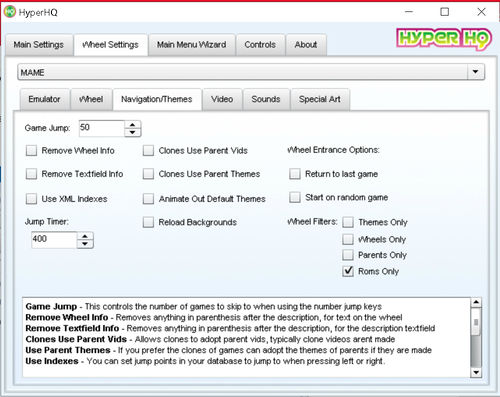Select the Wheel sub-tab
500x397 pixels.
tap(91, 99)
